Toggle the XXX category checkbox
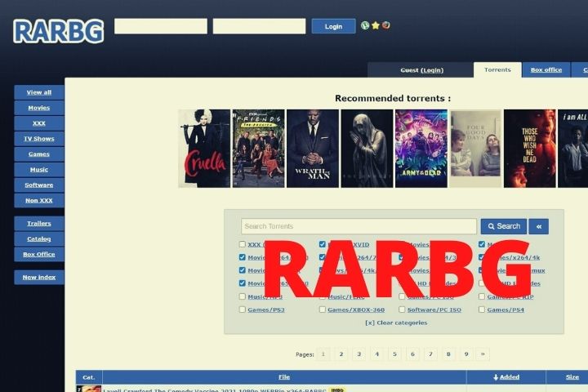 (x=243, y=244)
